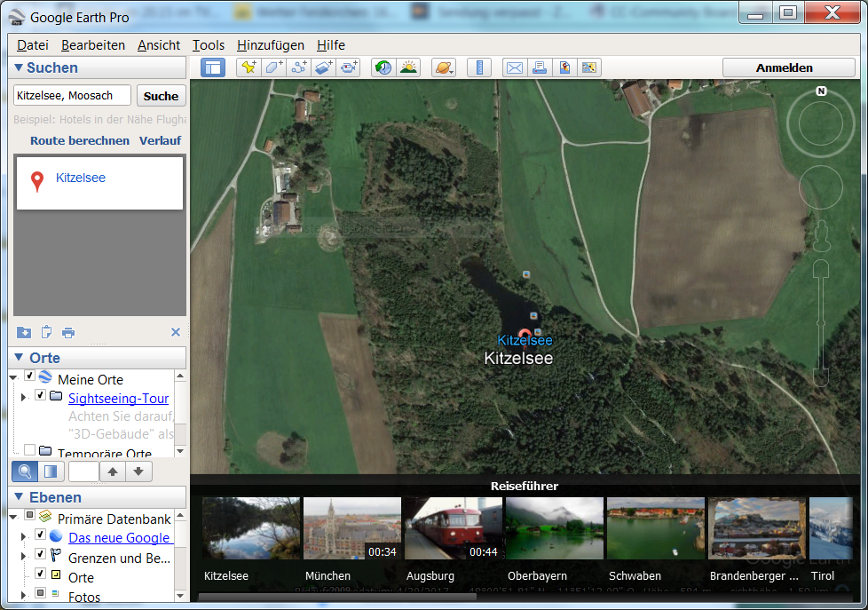Copy search results clipboard icon
Screen dimensions: 868x610
pyautogui.click(x=46, y=332)
